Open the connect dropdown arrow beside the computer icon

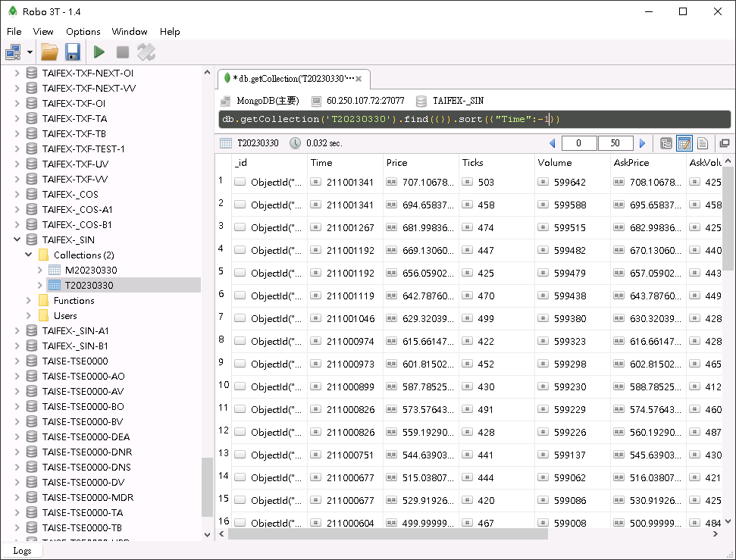coord(30,52)
